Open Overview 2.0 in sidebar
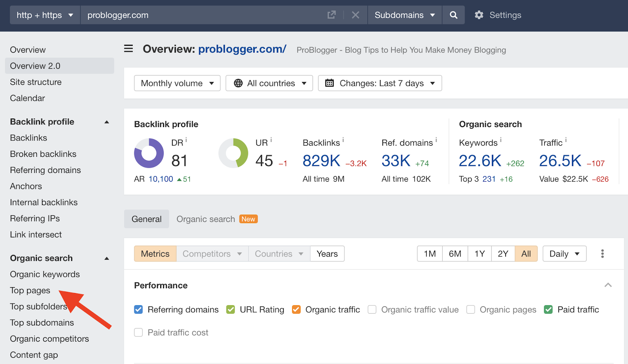Screen dimensions: 628x364 click(x=60, y=66)
